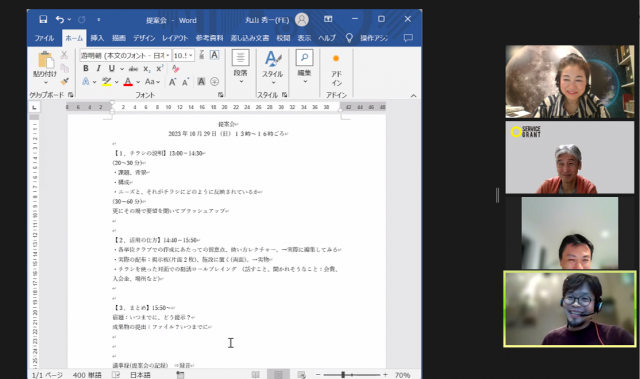Click the proofing check icon in status bar
This screenshot has height=379, width=640.
coord(116,375)
